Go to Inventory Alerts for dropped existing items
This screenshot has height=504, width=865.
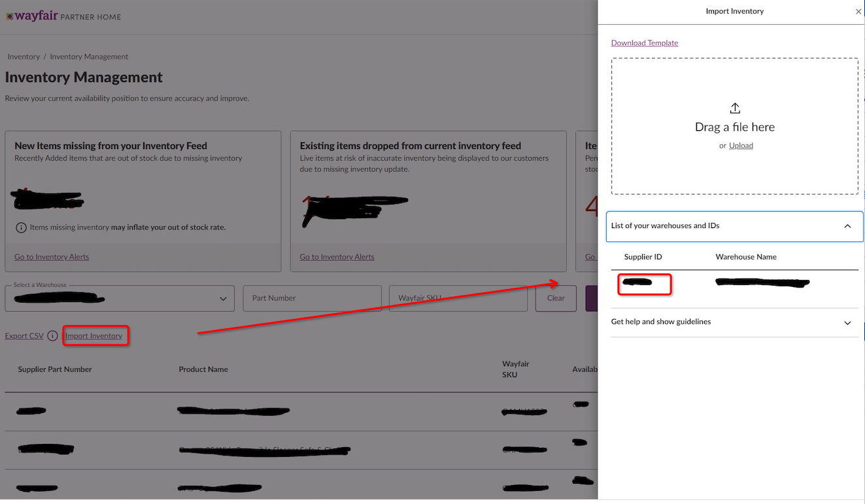337,256
